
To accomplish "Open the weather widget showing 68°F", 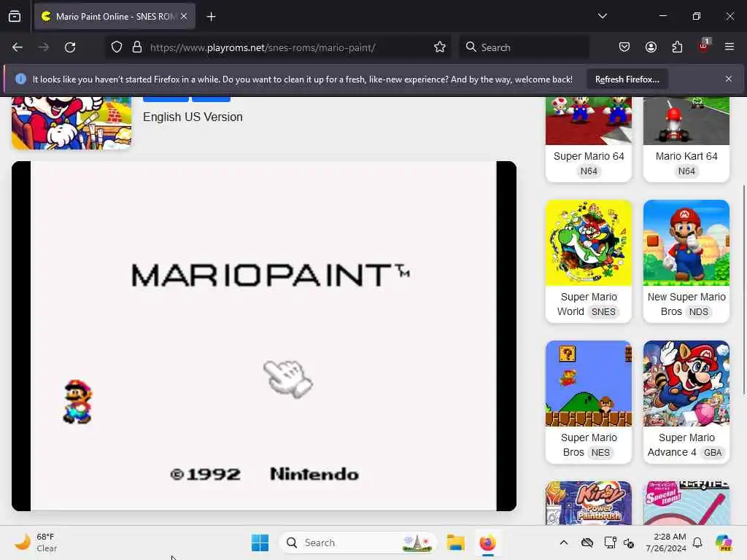I will coord(36,542).
